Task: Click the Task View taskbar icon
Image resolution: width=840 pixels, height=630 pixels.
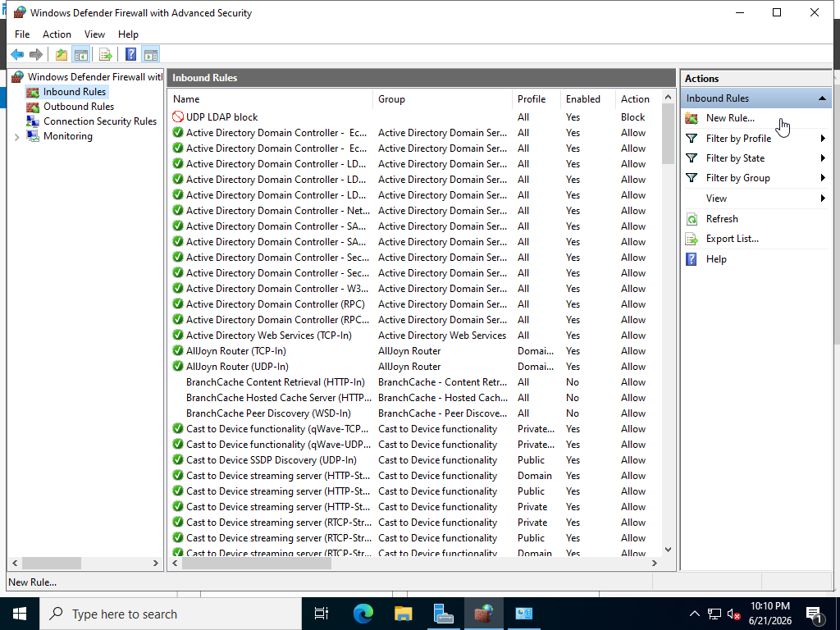Action: point(322,614)
